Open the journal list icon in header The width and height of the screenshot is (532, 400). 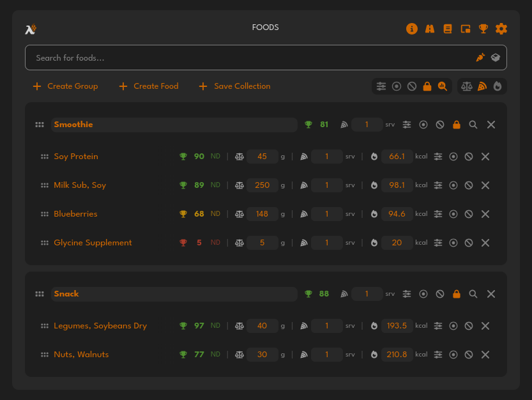click(x=448, y=29)
